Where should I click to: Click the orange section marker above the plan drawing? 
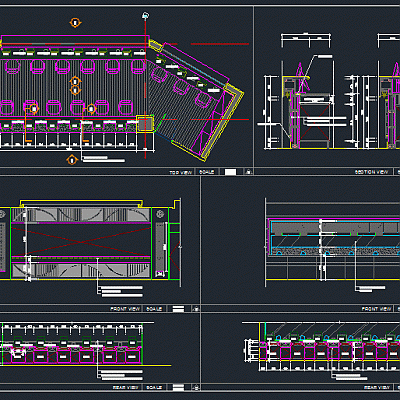coord(75,23)
